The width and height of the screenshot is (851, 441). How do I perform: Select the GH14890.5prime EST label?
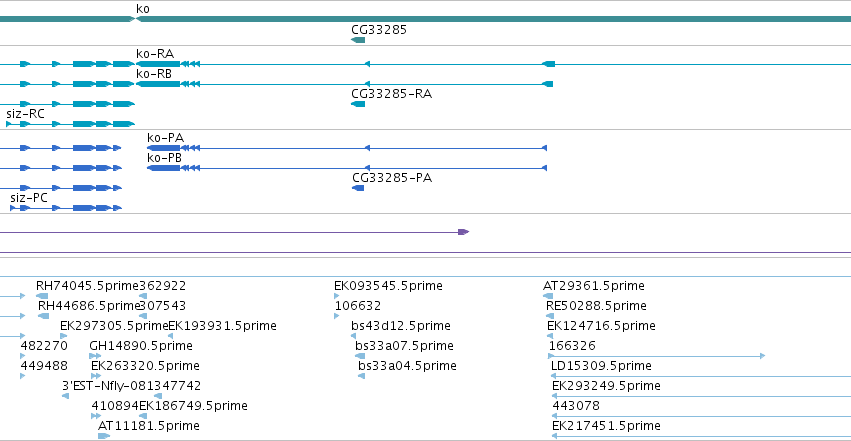pos(141,346)
